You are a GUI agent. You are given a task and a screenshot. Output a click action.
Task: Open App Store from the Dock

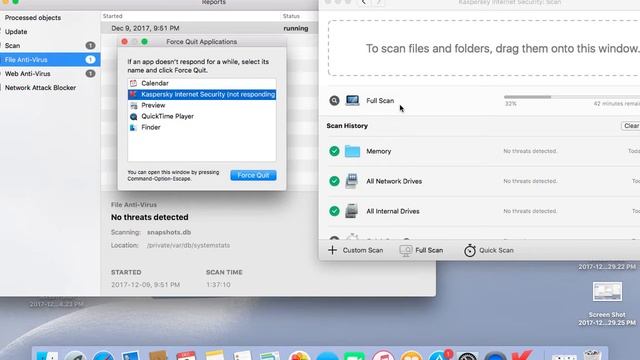(x=439, y=355)
